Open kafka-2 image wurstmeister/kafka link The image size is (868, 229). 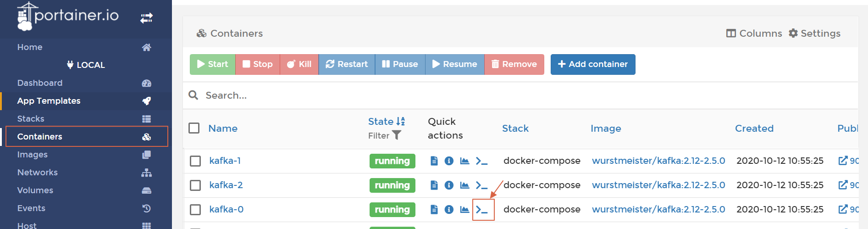click(658, 185)
